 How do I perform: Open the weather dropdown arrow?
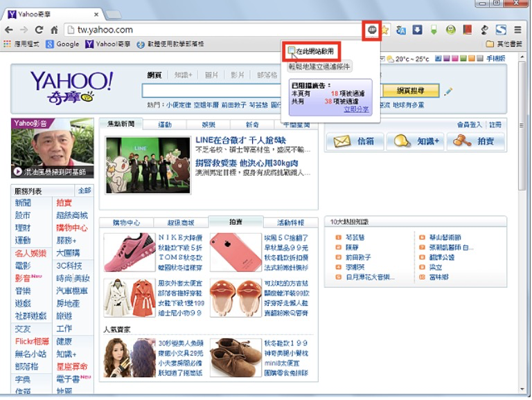coord(382,59)
